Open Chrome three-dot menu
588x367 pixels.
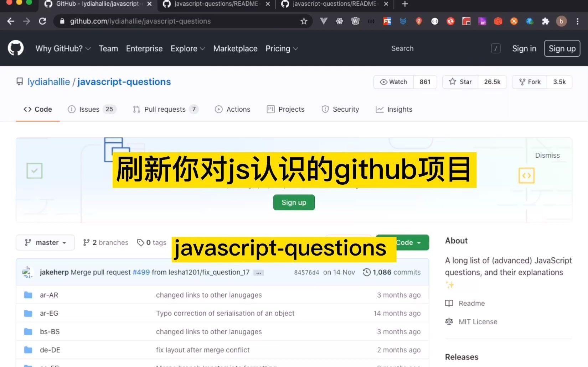point(577,21)
